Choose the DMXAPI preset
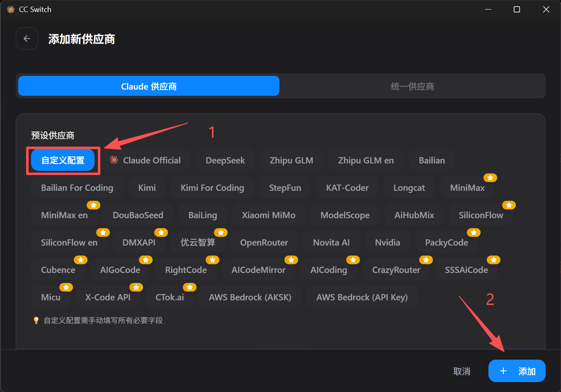Viewport: 561px width, 392px height. (139, 242)
